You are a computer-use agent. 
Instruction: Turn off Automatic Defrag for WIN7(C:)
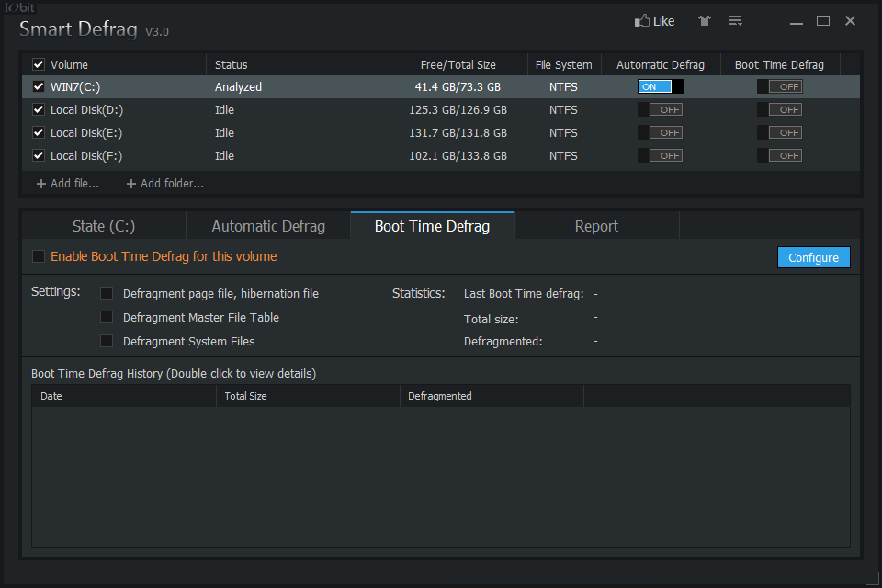pos(661,86)
